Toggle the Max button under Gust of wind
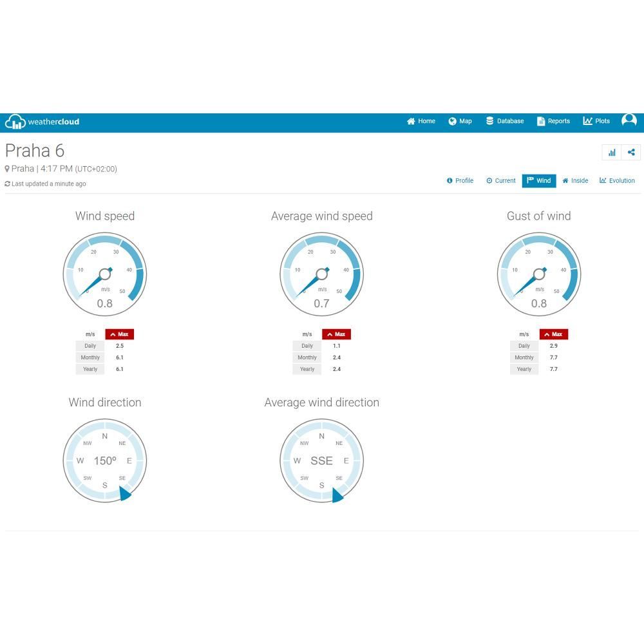 pos(554,334)
